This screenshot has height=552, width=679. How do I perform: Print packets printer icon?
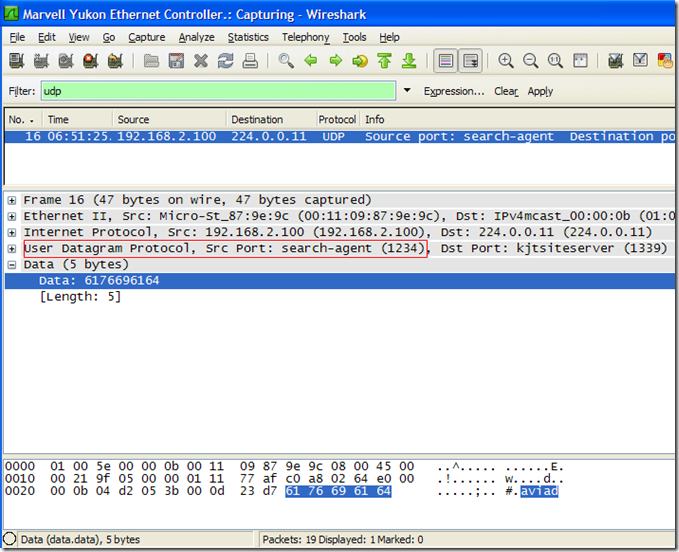250,61
